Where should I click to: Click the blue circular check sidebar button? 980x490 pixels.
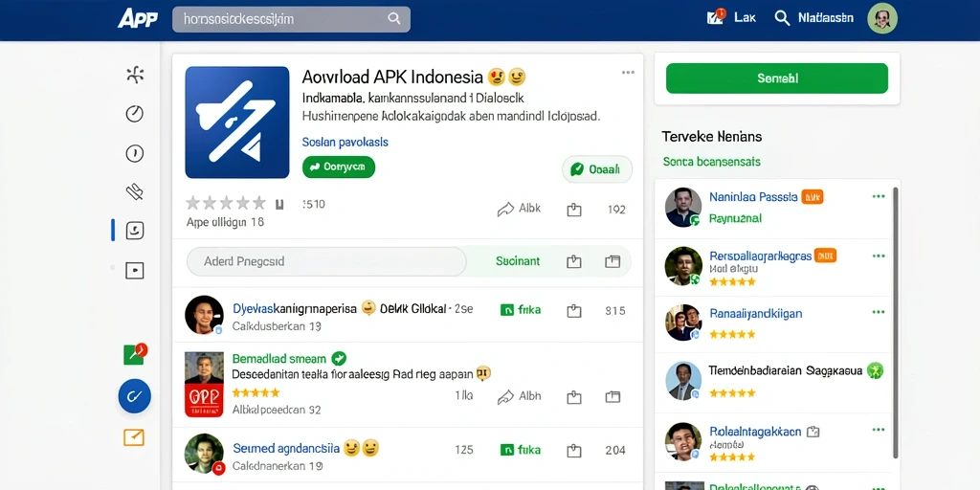click(134, 395)
